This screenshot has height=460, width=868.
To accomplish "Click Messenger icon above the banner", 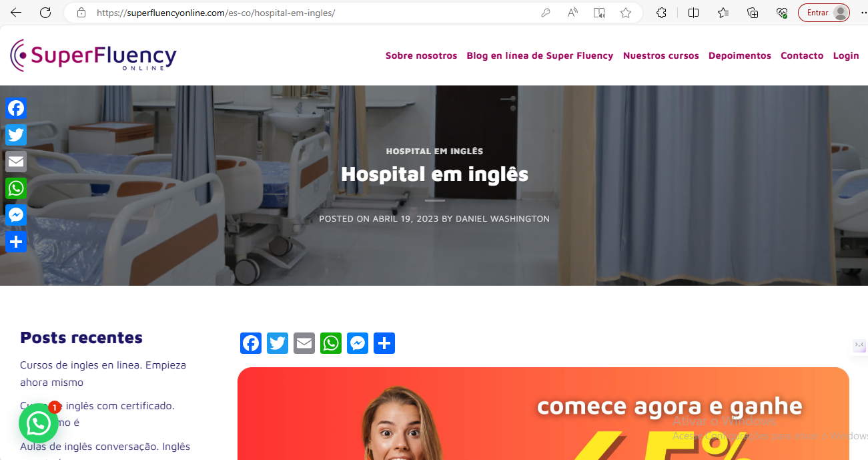I will tap(358, 343).
